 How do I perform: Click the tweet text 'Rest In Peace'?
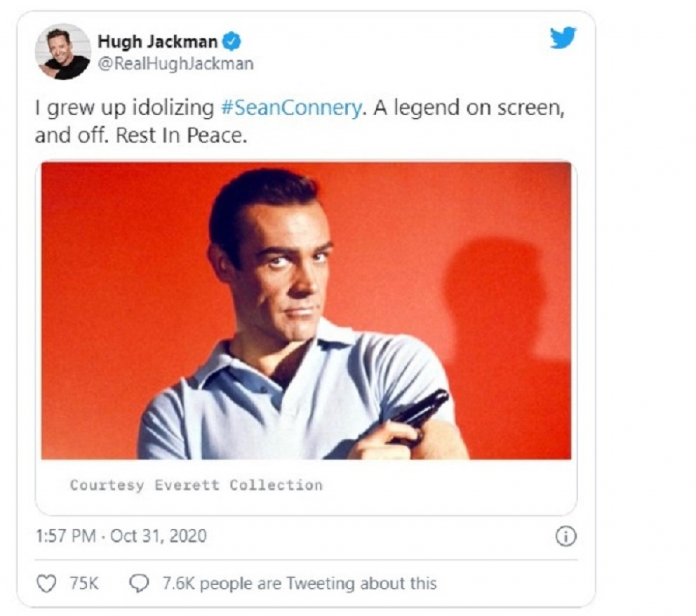(180, 136)
